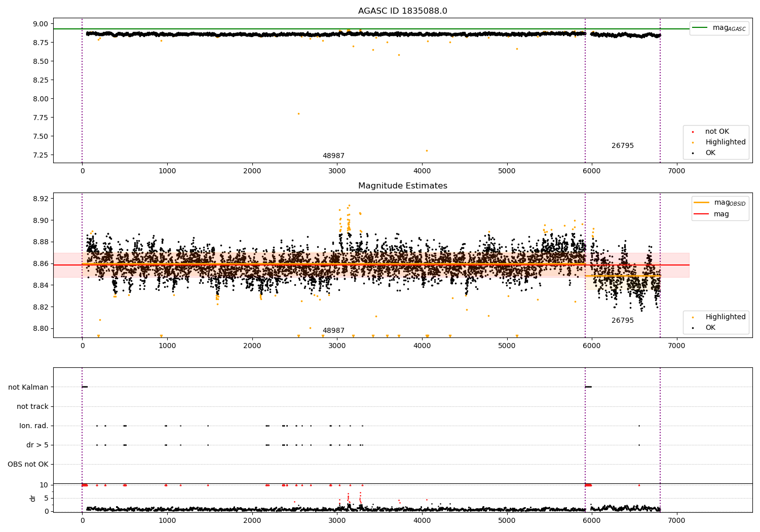Click the '8.82' y-axis tick label
Viewport: 760px width, 532px height.
(x=41, y=307)
